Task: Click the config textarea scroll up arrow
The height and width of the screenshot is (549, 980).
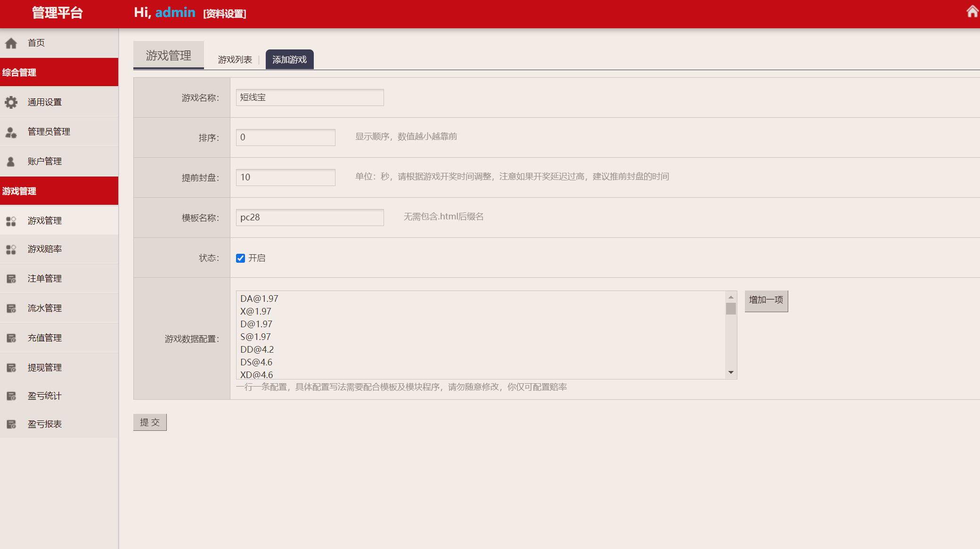Action: pos(731,297)
